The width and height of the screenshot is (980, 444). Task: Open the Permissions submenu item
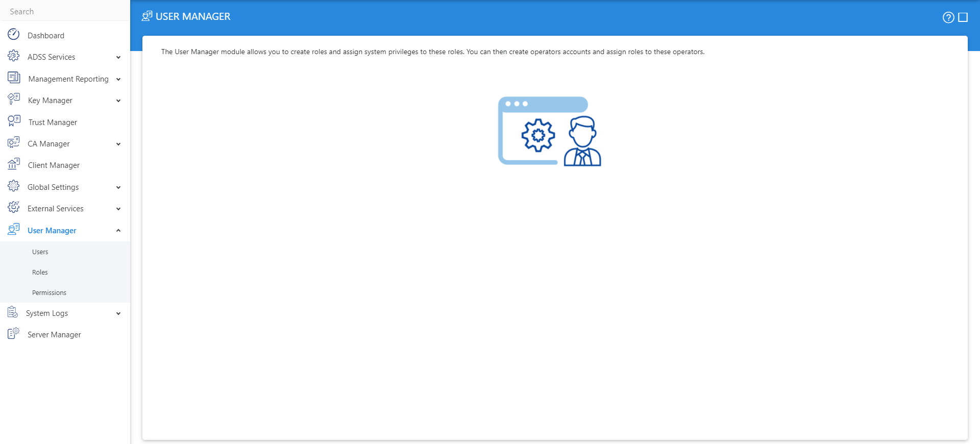pyautogui.click(x=49, y=293)
